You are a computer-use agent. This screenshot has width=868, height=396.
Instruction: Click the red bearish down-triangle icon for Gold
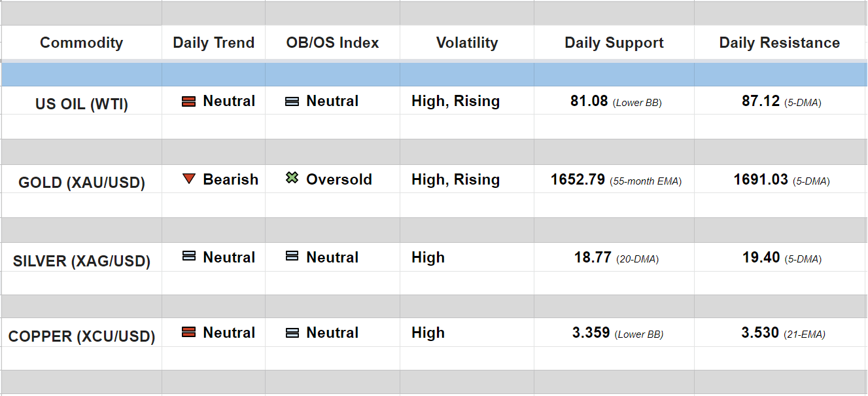pyautogui.click(x=189, y=179)
